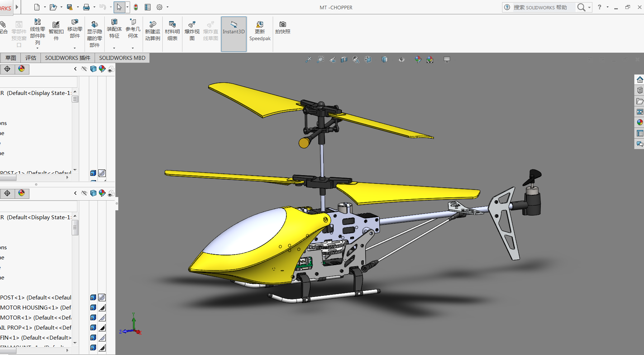Screen dimensions: 644x355
Task: Switch to the SOLIDWORKS MBD tab
Action: click(122, 58)
